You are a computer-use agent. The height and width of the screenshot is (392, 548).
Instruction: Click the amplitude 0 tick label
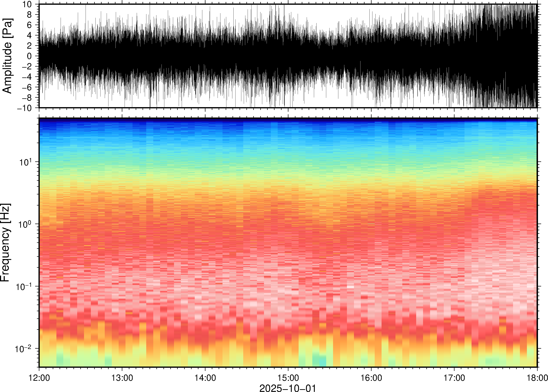30,56
